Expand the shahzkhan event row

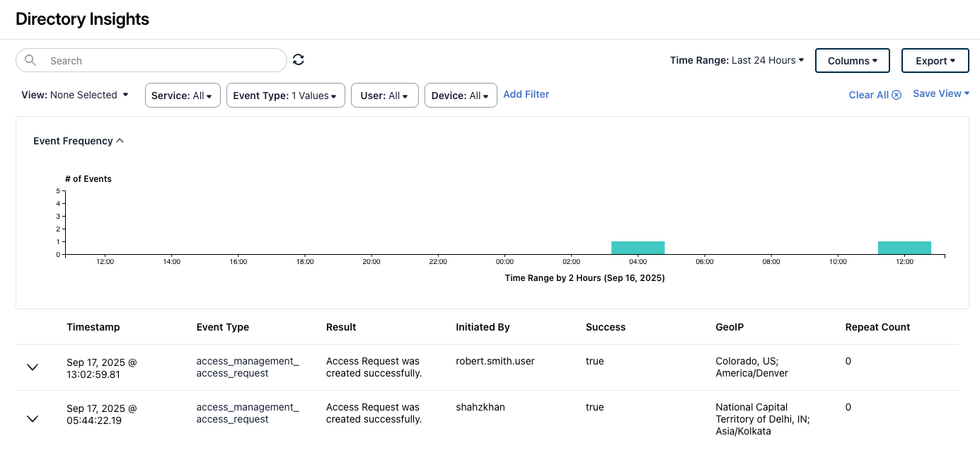coord(32,419)
